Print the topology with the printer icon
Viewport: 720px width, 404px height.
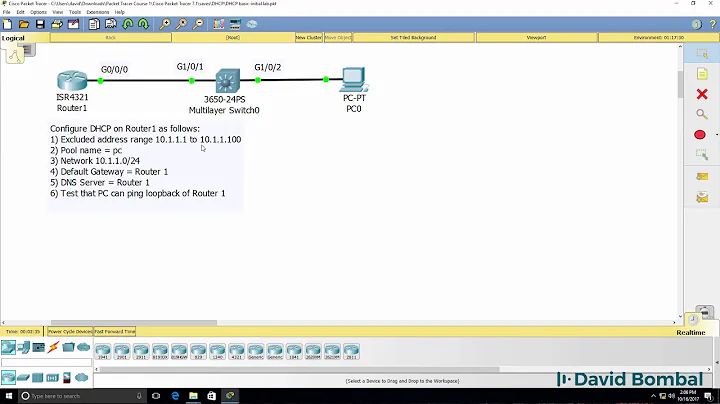(57, 24)
